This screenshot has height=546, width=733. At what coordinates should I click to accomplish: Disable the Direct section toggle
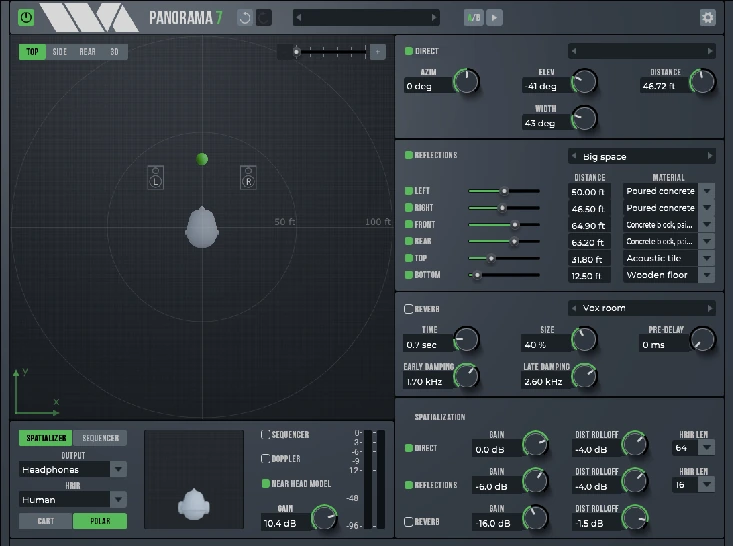point(409,51)
